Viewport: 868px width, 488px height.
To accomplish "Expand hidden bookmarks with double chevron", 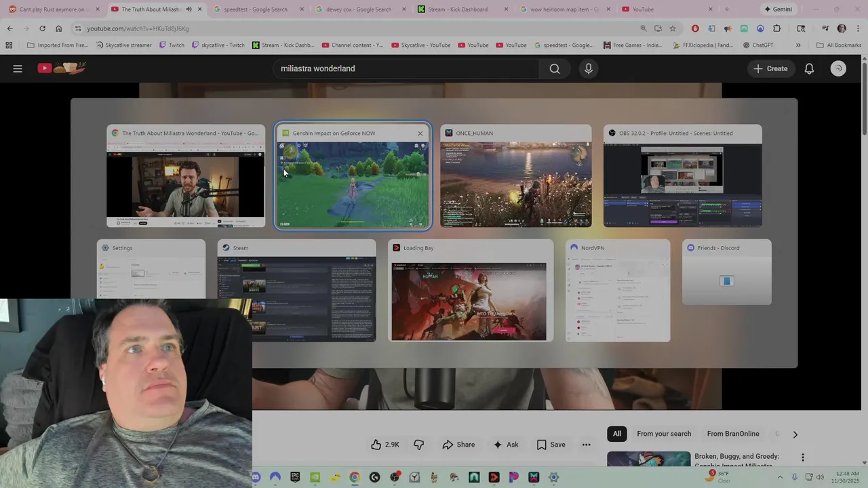I will 798,45.
